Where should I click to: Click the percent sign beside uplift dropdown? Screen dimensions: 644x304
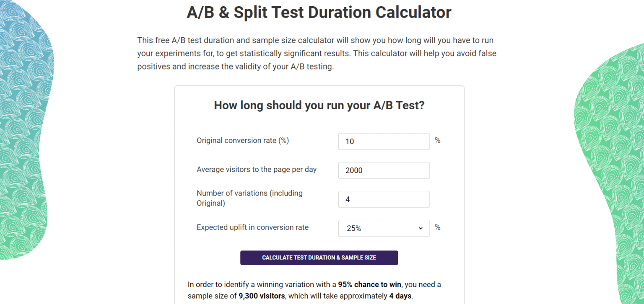437,227
